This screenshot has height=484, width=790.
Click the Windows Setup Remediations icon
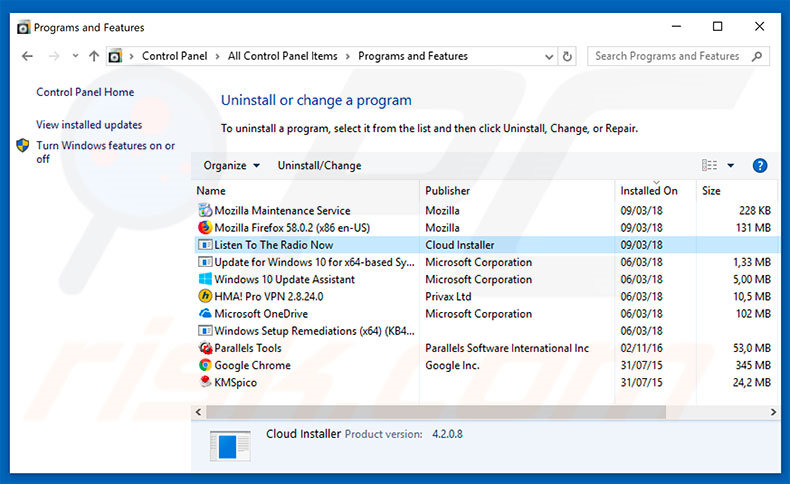click(205, 331)
